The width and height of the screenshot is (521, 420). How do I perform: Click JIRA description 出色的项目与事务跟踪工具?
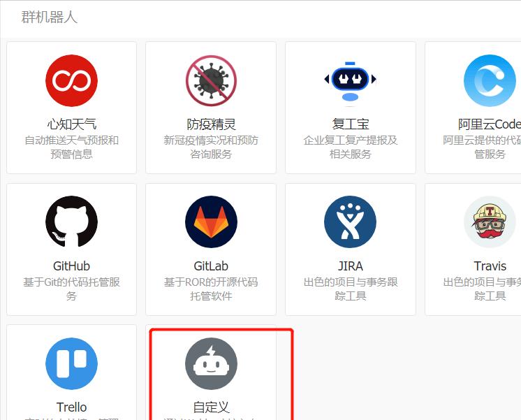[x=350, y=289]
